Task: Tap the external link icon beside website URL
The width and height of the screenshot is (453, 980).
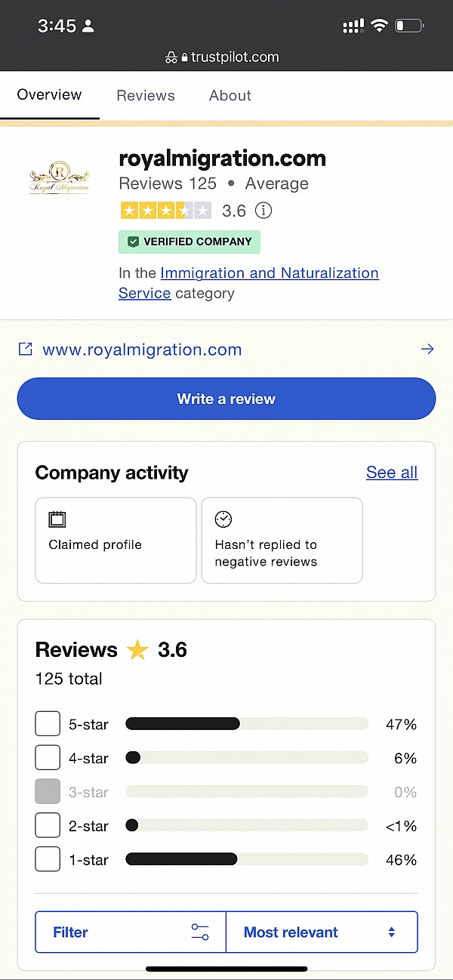Action: coord(26,350)
